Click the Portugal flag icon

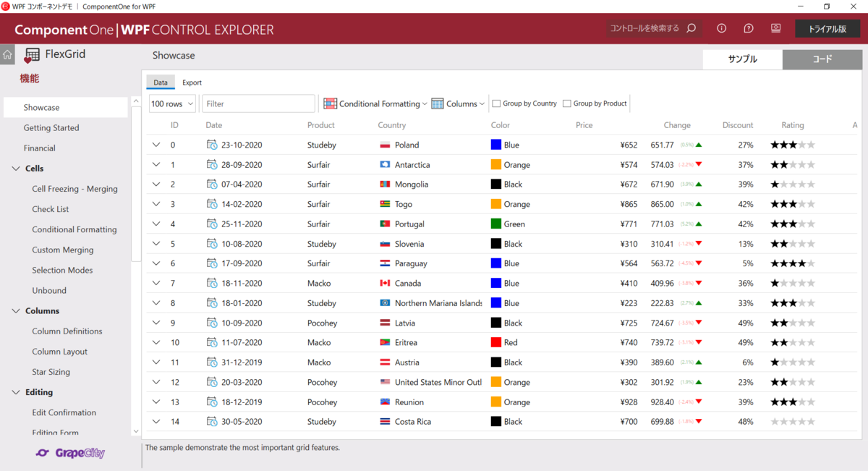pos(385,224)
